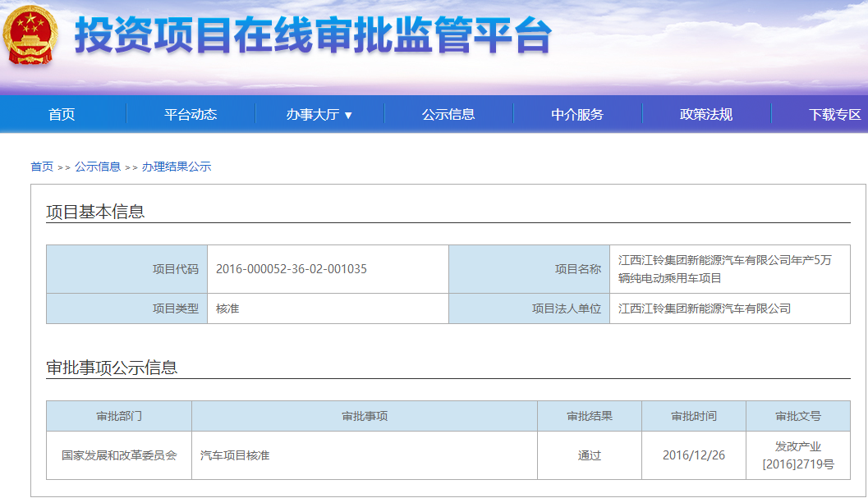Click 公示信息 breadcrumb link

tap(98, 167)
